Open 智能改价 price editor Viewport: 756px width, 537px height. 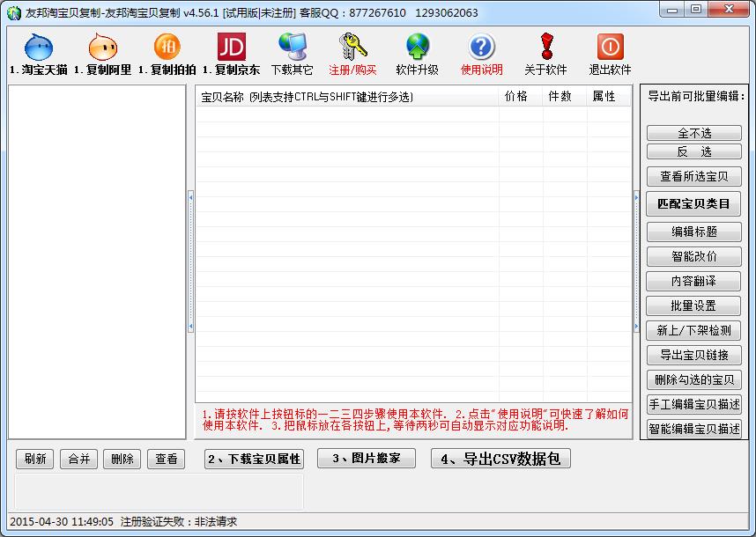pos(693,256)
